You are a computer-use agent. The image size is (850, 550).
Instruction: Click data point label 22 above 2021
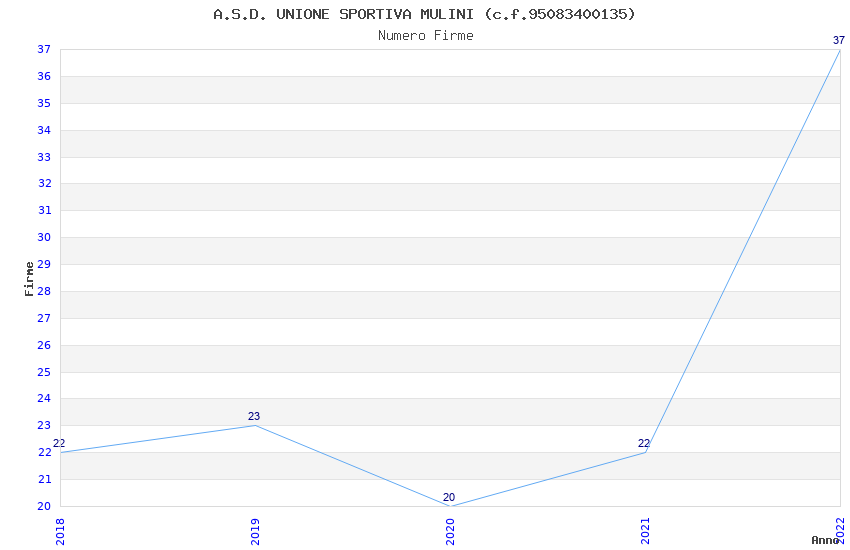coord(643,443)
